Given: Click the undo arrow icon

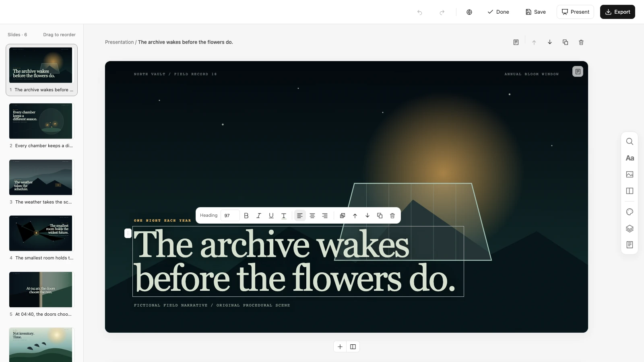Looking at the screenshot, I should pos(420,12).
